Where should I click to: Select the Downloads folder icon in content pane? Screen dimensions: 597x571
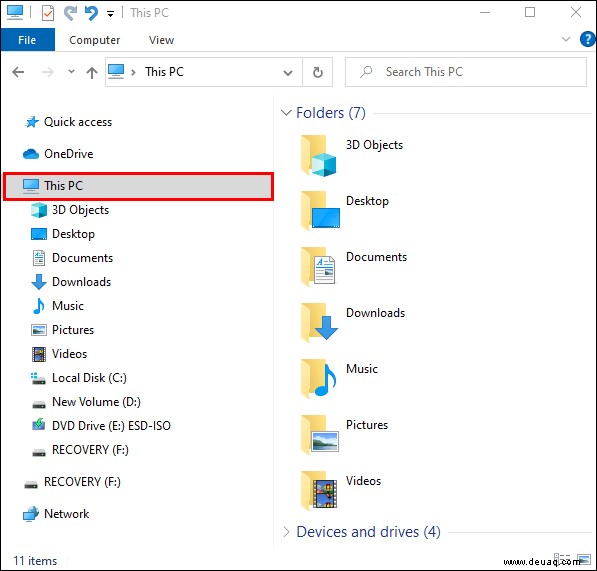coord(319,323)
